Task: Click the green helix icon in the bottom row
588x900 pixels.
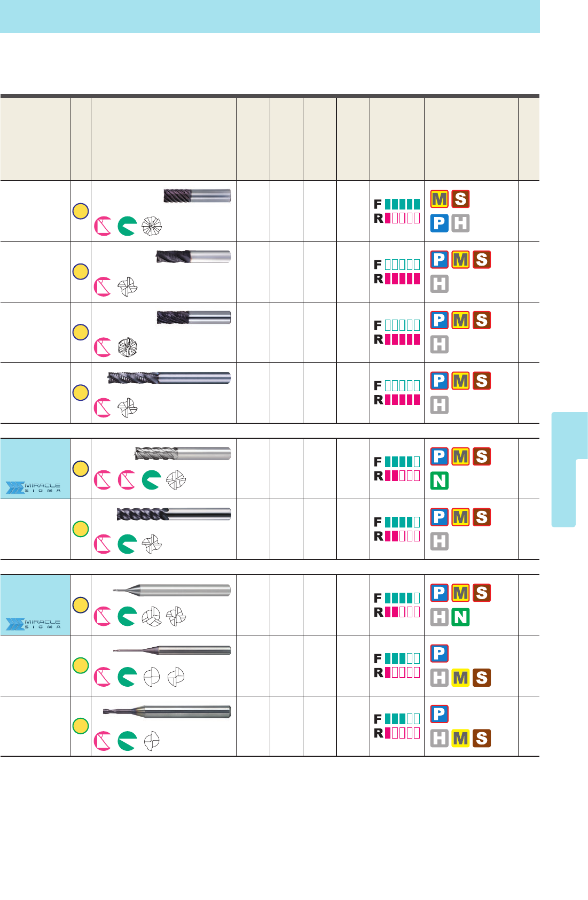Action: point(127,741)
